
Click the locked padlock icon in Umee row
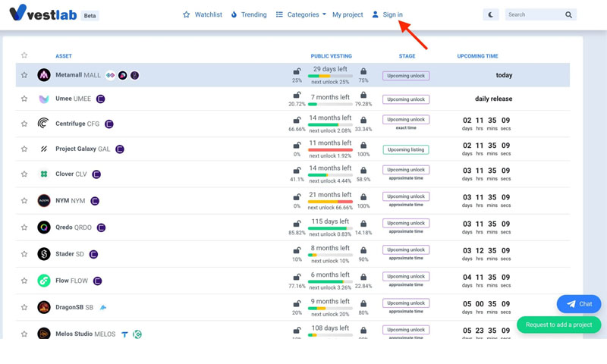pyautogui.click(x=363, y=95)
